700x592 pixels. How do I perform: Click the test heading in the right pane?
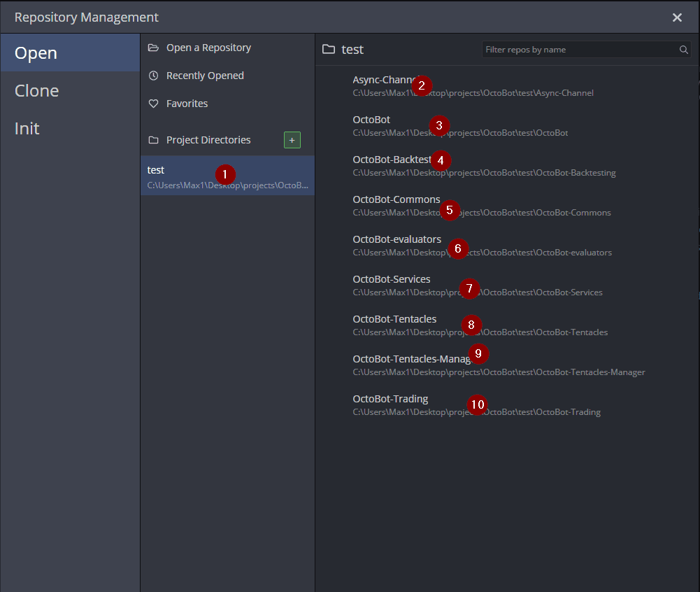click(352, 50)
